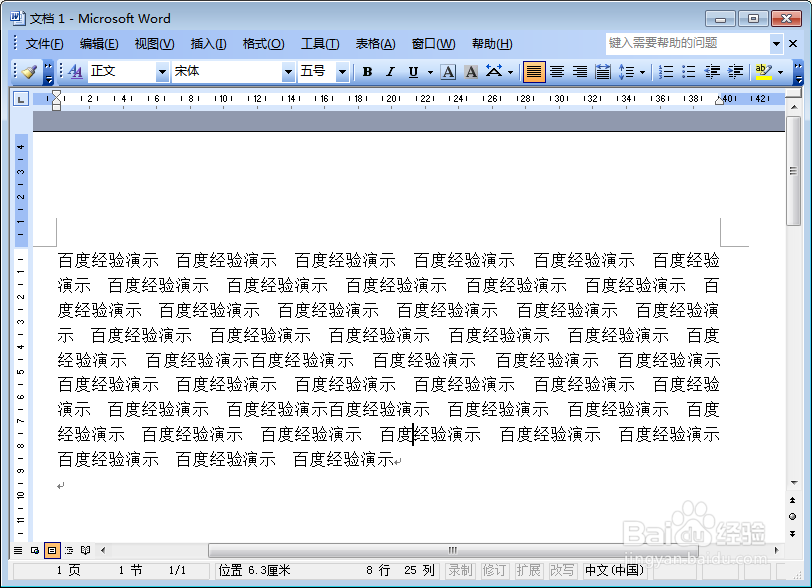Switch to Reading Layout view icon

click(x=85, y=550)
